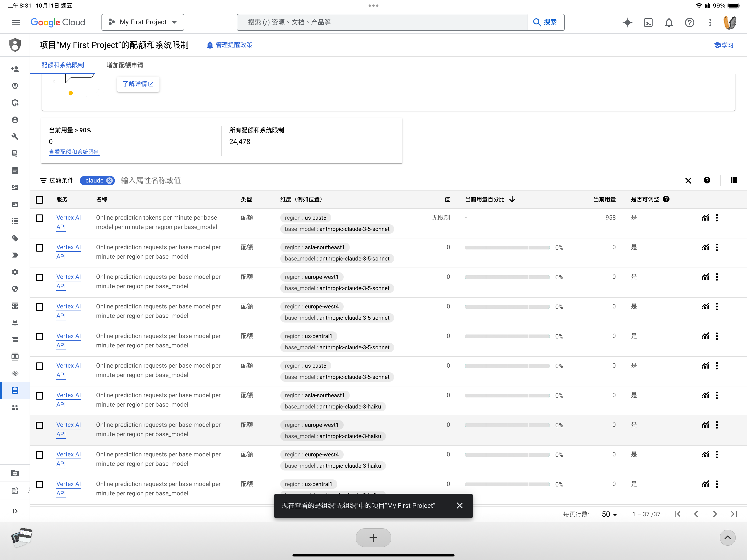Screen dimensions: 747x560
Task: Select all rows with header checkbox
Action: 39,200
